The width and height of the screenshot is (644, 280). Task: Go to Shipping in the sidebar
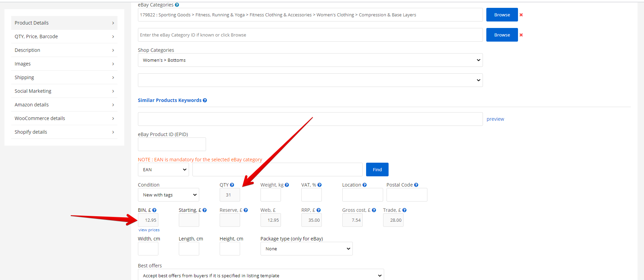pos(64,77)
